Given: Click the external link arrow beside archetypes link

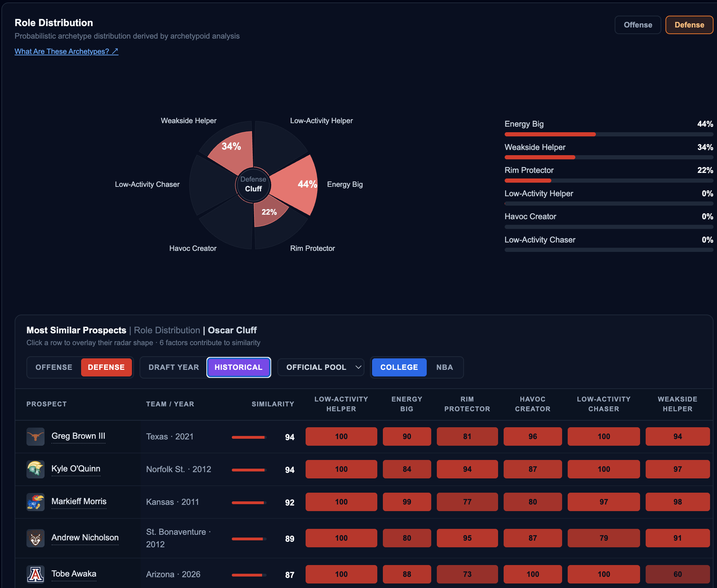Looking at the screenshot, I should point(115,51).
